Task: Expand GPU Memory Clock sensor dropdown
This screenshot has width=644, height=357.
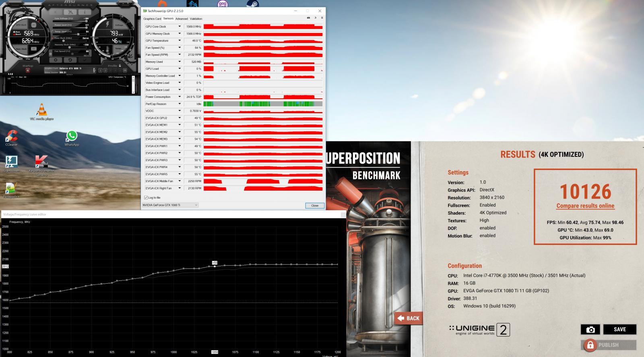Action: pos(180,33)
